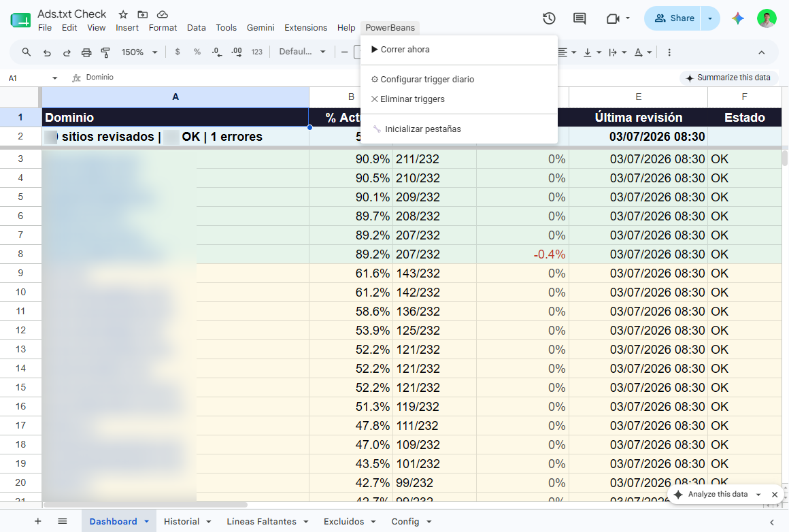Open the Config tab options arrow
Screen dimensions: 789x532
[x=429, y=521]
